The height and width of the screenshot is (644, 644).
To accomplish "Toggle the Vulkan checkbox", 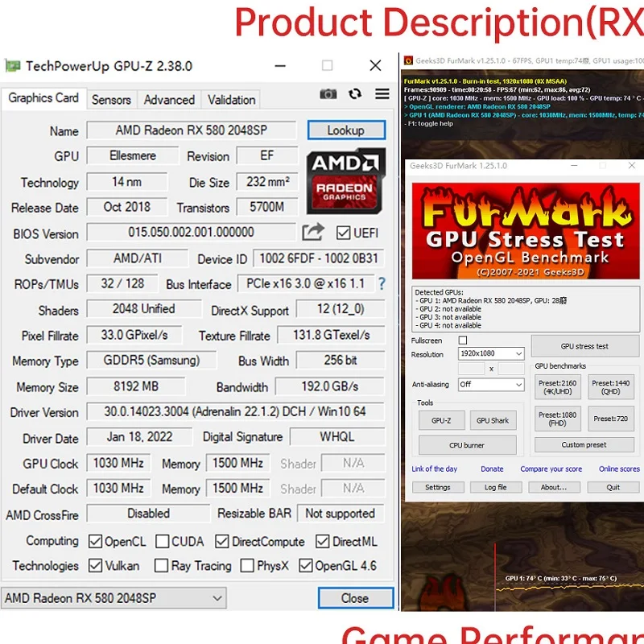I will point(95,566).
